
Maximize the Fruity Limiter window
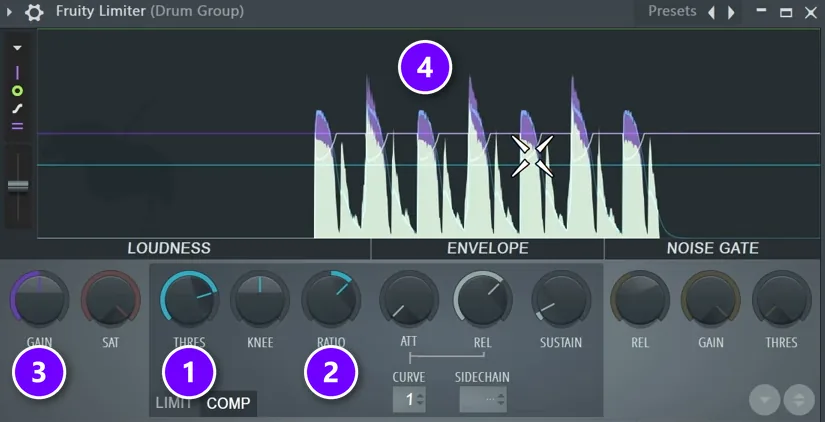pos(786,13)
